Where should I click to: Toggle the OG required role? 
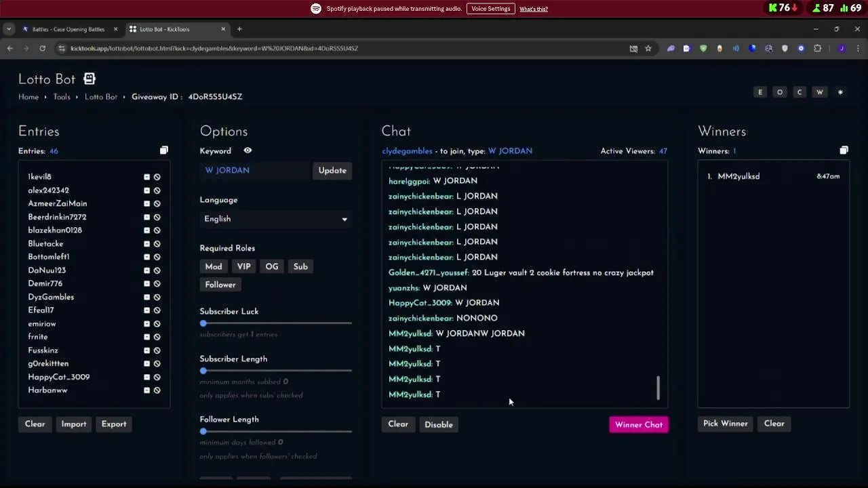(272, 266)
